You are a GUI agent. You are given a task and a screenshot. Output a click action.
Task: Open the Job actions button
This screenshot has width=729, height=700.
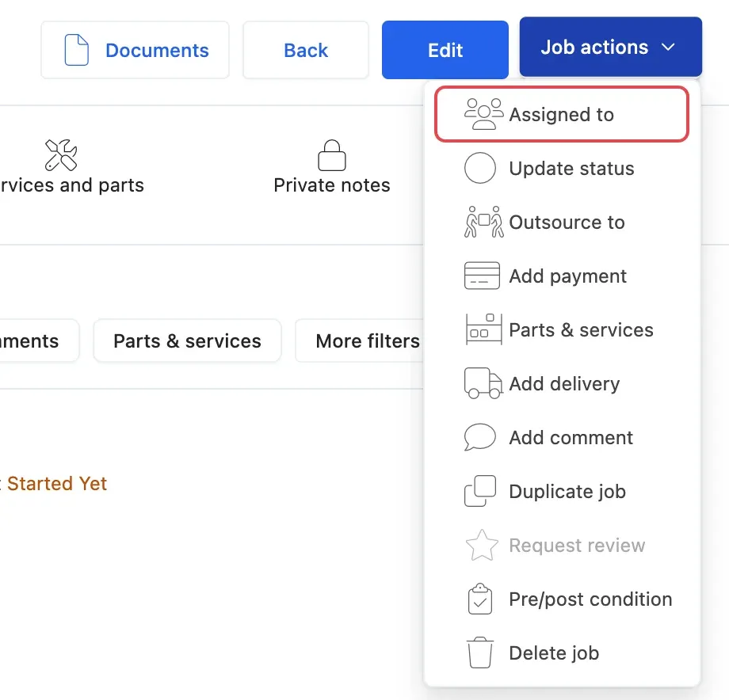coord(610,47)
